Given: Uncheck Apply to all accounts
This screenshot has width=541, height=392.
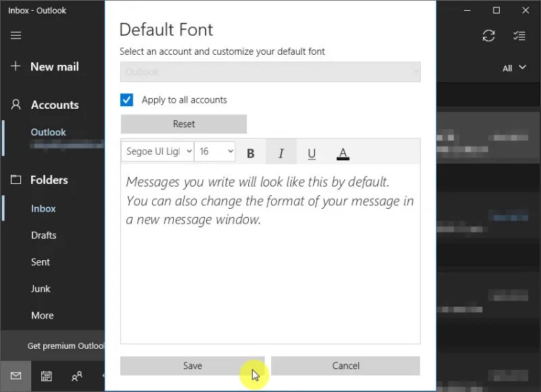Looking at the screenshot, I should coord(126,100).
